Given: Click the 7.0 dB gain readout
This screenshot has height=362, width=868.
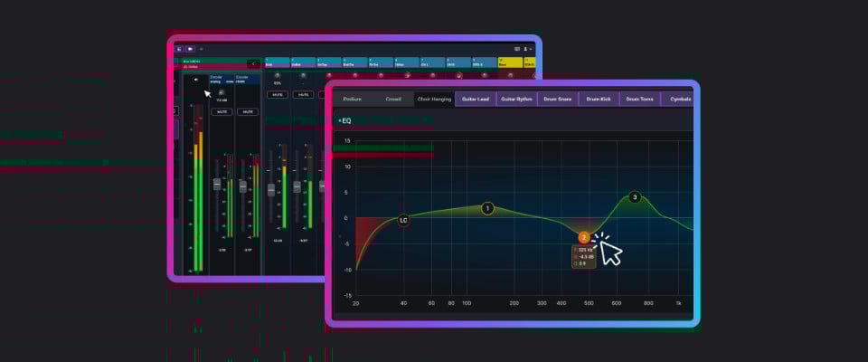Looking at the screenshot, I should pos(222,100).
